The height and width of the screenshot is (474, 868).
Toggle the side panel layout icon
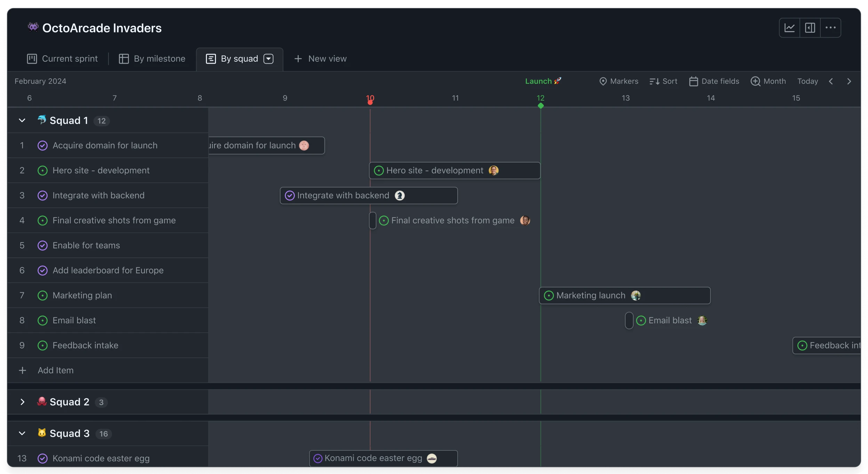click(x=810, y=27)
